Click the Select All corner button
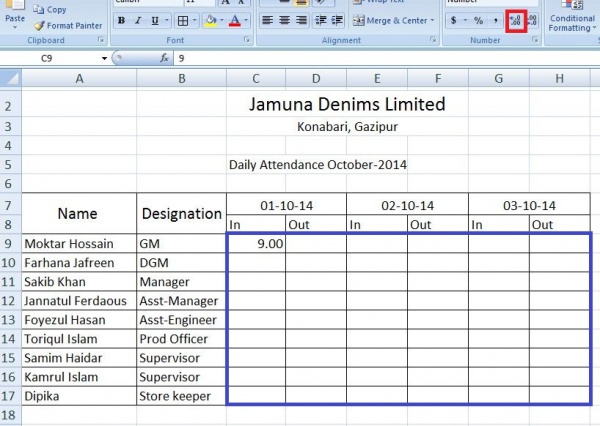This screenshot has width=600, height=426. [x=11, y=78]
